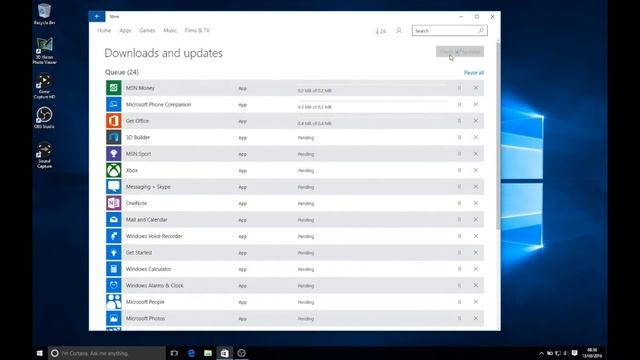
Task: Pause the Mail and Calendar download
Action: tap(459, 220)
